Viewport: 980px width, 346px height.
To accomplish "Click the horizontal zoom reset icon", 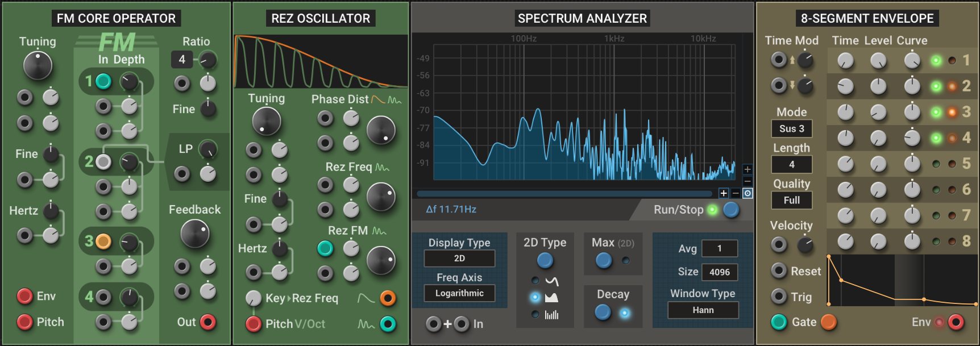I will (x=748, y=193).
